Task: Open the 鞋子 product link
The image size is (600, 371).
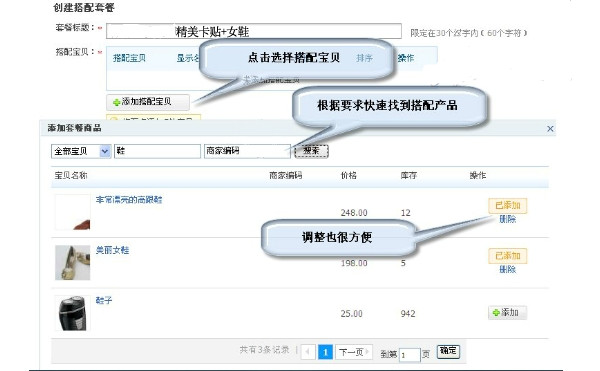Action: coord(104,300)
